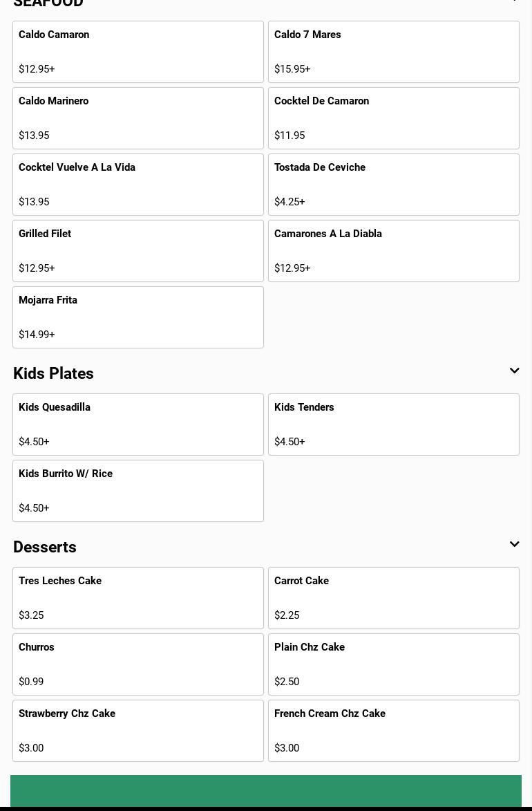This screenshot has height=811, width=532.
Task: Collapse the Desserts section chevron
Action: point(514,545)
